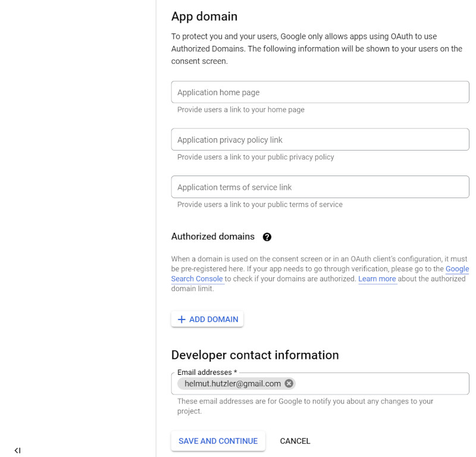Click the ADD DOMAIN button label

tap(214, 320)
